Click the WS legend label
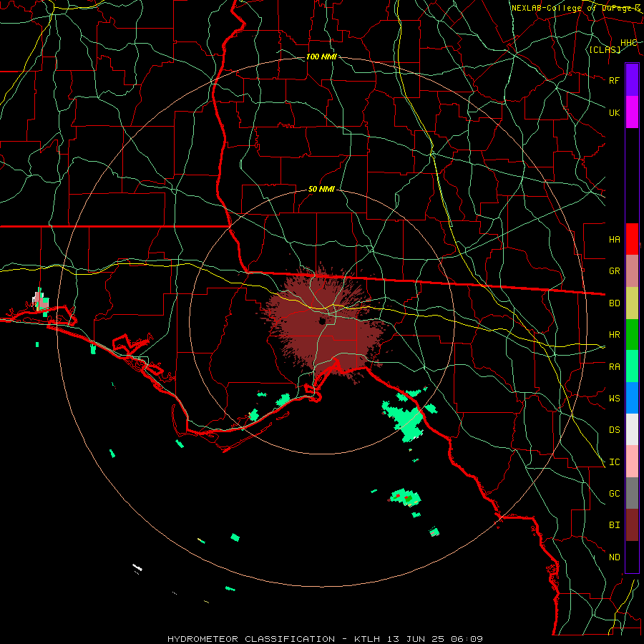Screen dimensions: 644x644 point(615,399)
